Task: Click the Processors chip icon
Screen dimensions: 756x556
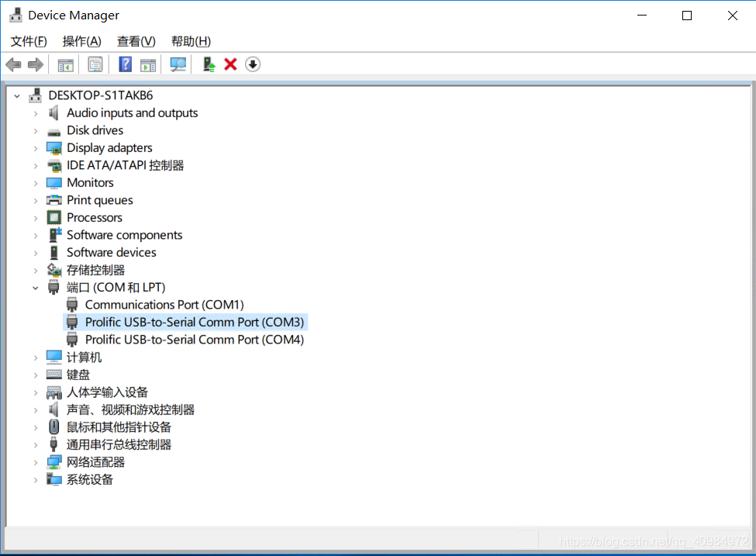Action: pos(54,217)
